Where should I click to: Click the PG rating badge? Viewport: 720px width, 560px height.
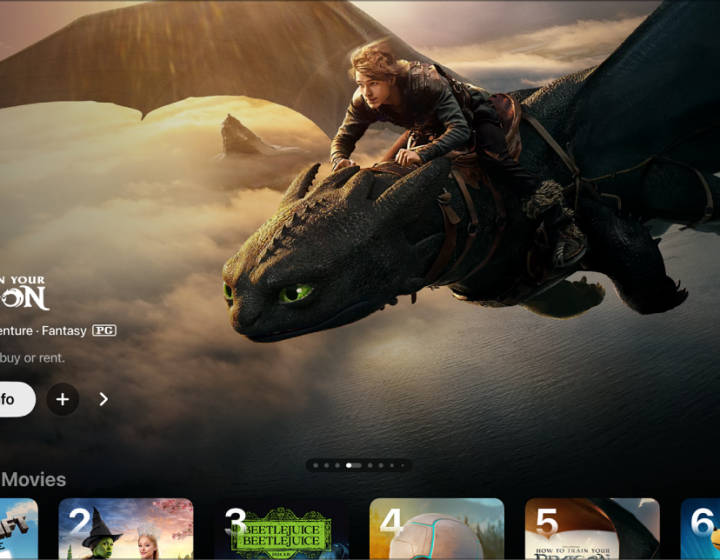[104, 330]
